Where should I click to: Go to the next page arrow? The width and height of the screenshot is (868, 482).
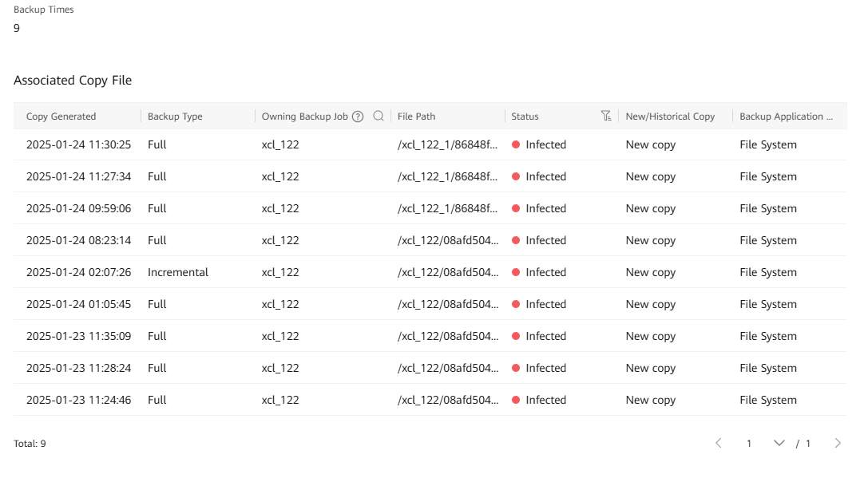[837, 443]
